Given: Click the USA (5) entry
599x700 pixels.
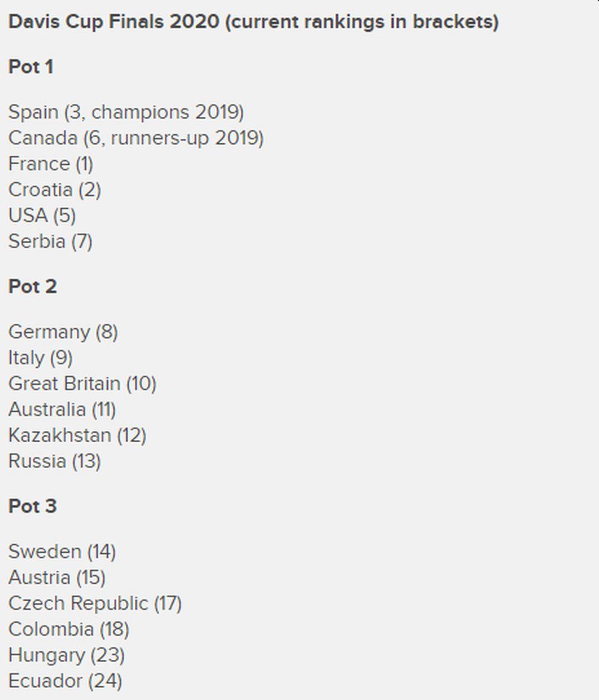Looking at the screenshot, I should [42, 215].
